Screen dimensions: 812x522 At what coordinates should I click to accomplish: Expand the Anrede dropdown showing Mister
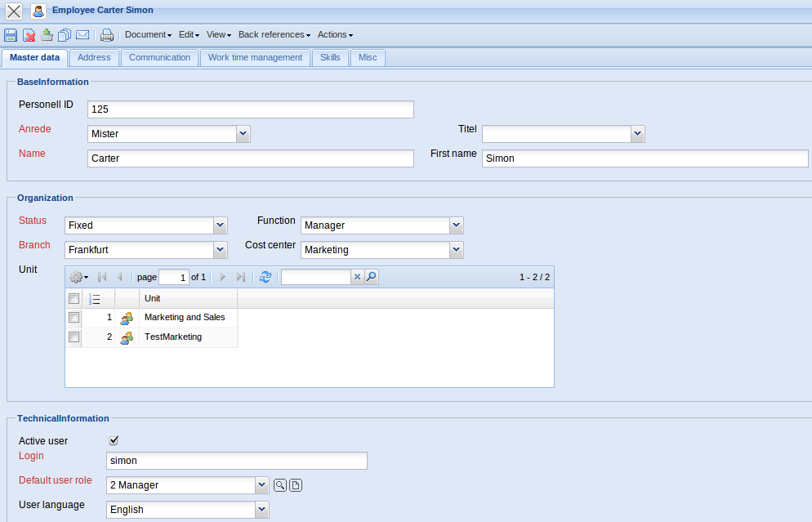click(243, 134)
